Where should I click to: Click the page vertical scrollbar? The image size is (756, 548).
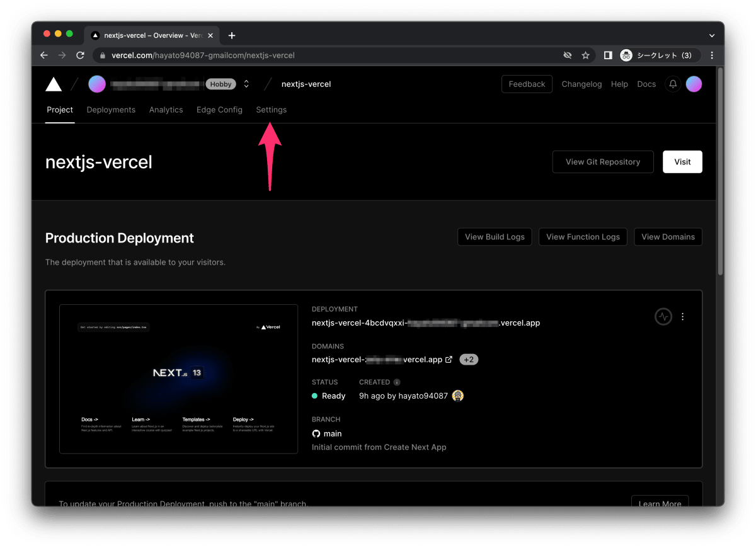[720, 170]
